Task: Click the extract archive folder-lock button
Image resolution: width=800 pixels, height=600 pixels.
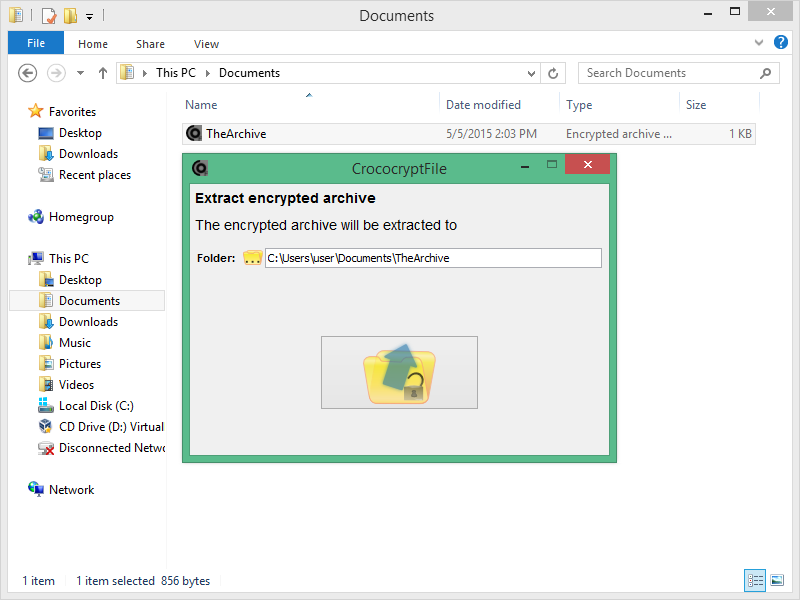Action: pos(399,372)
